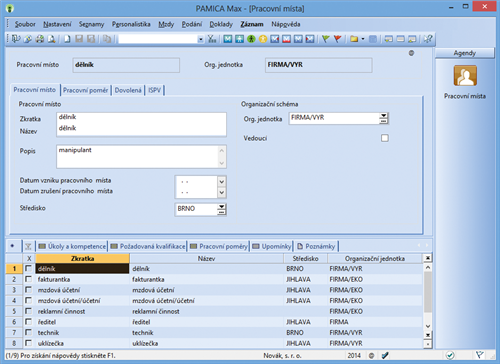This screenshot has height=364, width=500.
Task: Click the Agendy panel button
Action: tap(465, 53)
